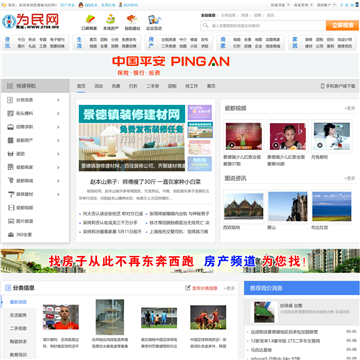Expand the 分类信息 sidebar chevron
Image resolution: width=360 pixels, height=360 pixels.
click(58, 100)
